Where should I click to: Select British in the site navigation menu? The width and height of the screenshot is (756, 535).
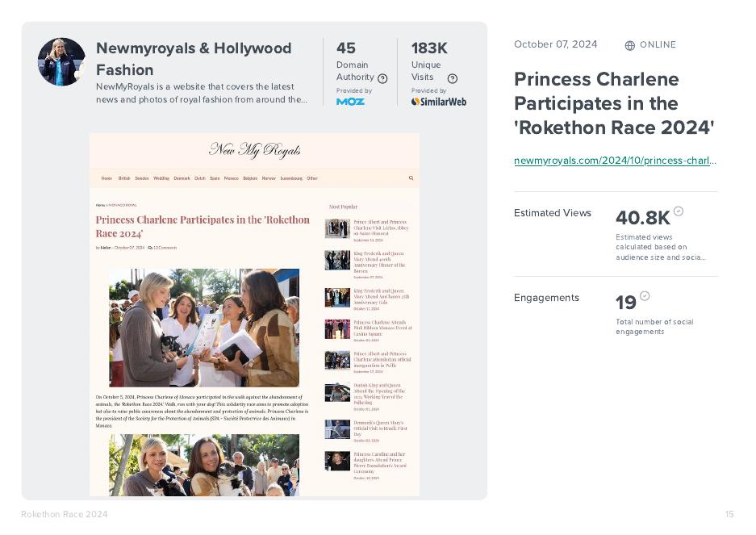tap(124, 178)
